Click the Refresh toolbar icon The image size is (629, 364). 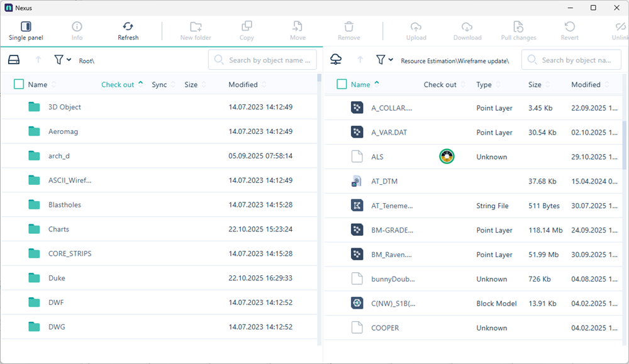(x=128, y=31)
